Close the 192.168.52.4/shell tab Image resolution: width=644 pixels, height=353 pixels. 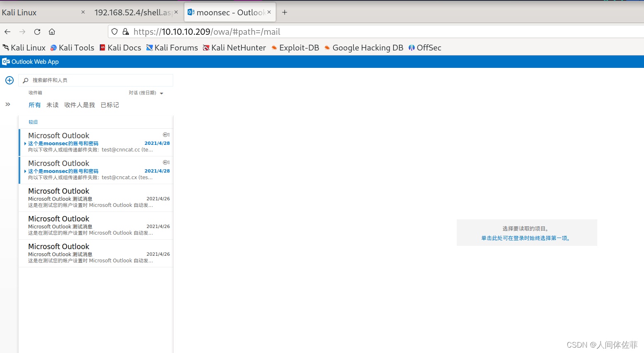(x=176, y=12)
